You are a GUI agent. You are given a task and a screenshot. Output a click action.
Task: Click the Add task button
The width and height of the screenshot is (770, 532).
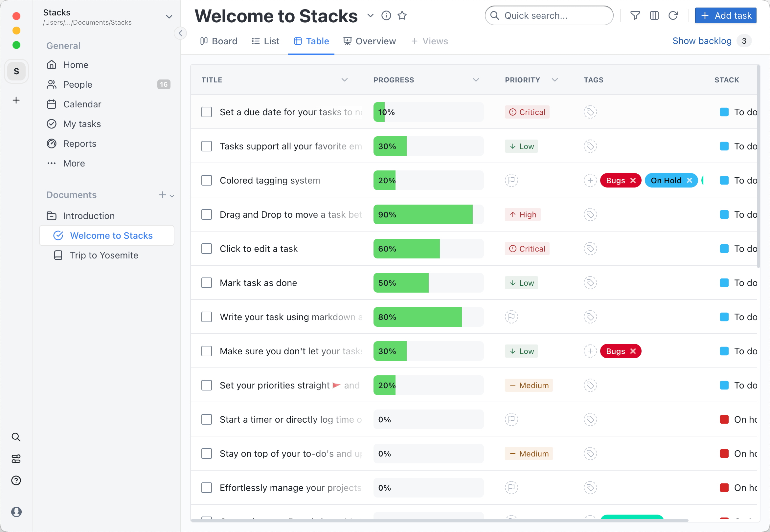[x=725, y=15]
